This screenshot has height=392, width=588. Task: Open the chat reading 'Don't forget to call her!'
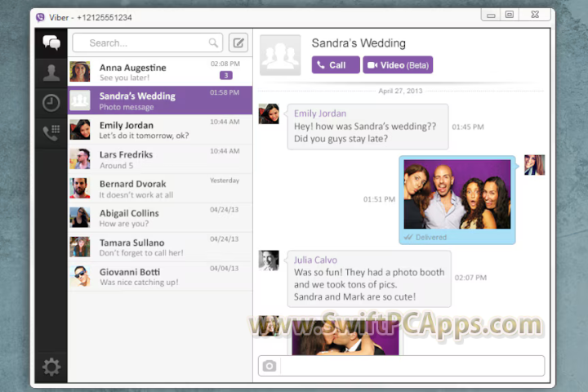click(x=160, y=247)
